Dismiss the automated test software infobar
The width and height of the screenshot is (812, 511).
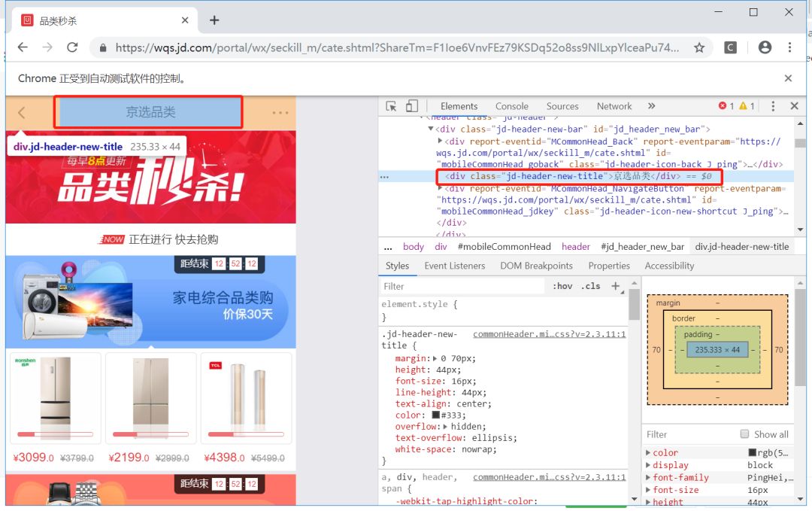(x=788, y=78)
